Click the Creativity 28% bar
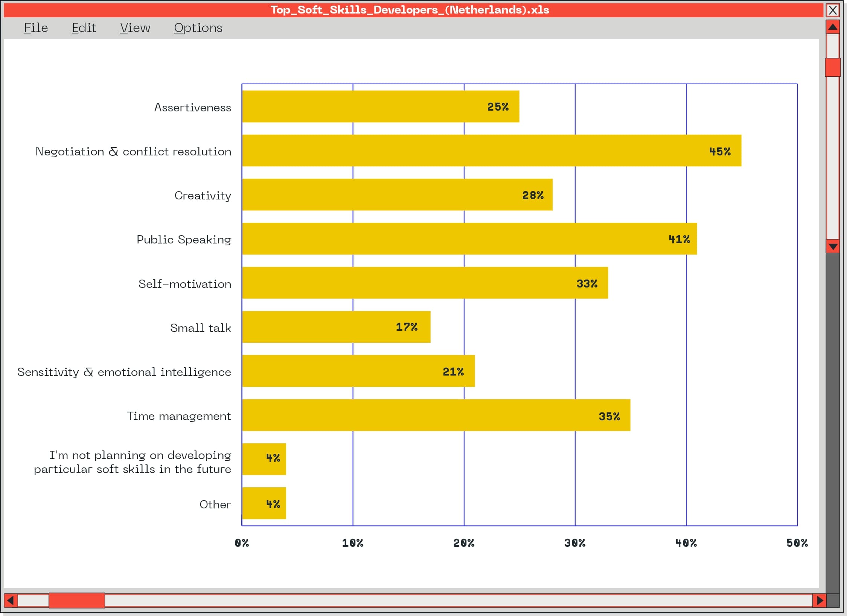Image resolution: width=847 pixels, height=616 pixels. [x=397, y=195]
